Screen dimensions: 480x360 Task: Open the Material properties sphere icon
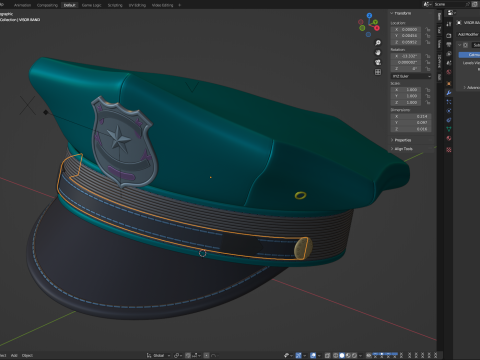(449, 138)
